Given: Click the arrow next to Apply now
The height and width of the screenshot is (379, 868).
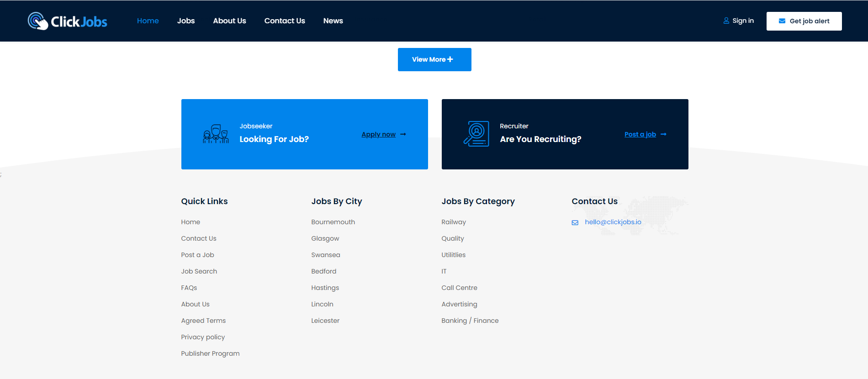Looking at the screenshot, I should tap(403, 134).
